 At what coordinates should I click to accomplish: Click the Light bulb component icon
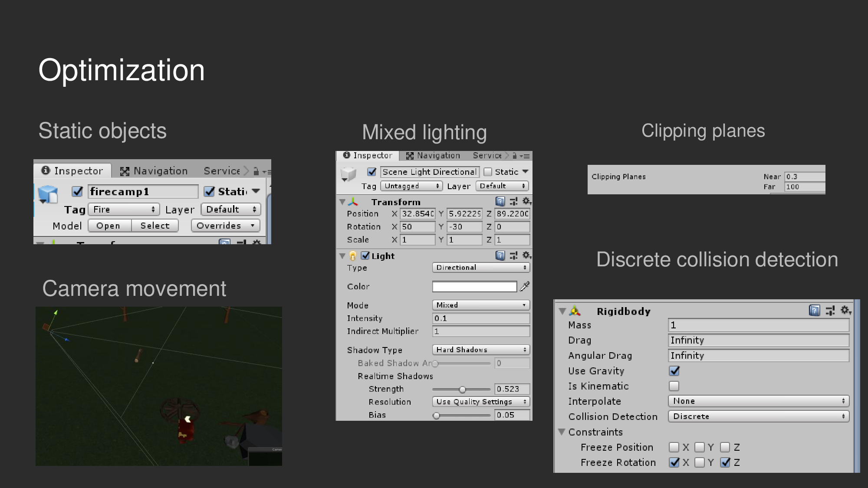(x=352, y=255)
